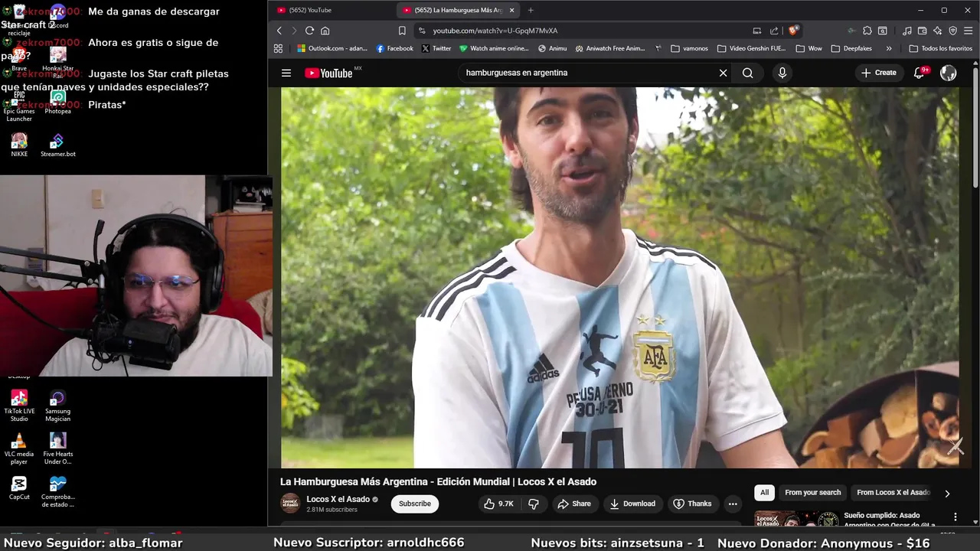The height and width of the screenshot is (551, 980).
Task: Close the La Hamburguesa browser tab
Action: [511, 10]
